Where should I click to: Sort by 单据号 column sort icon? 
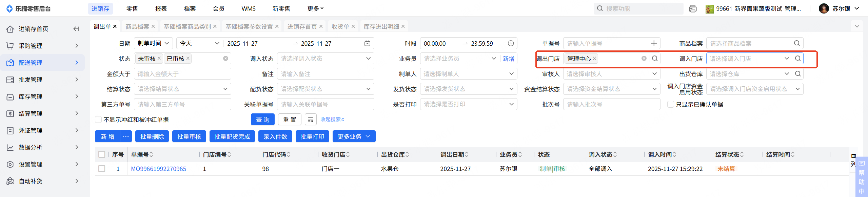pyautogui.click(x=151, y=155)
